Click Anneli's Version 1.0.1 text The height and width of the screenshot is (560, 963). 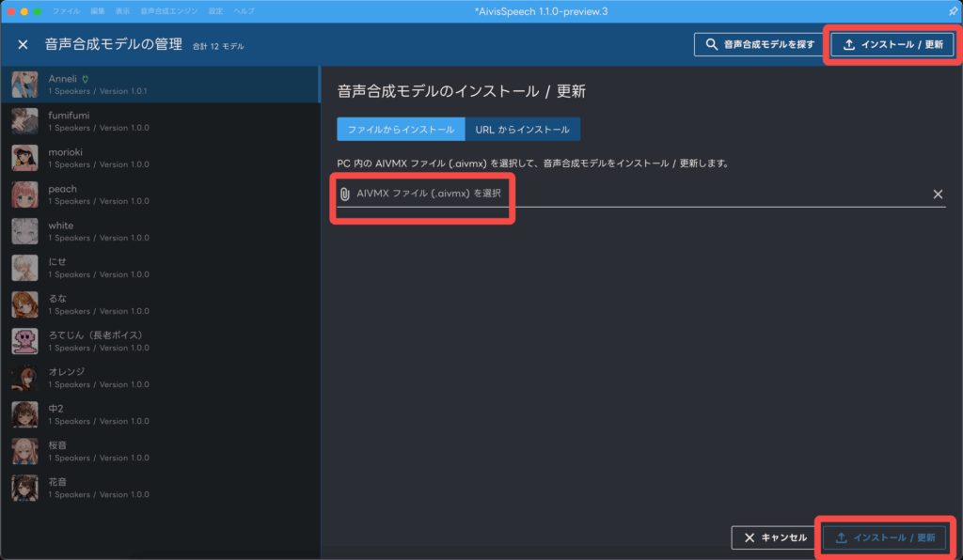(x=123, y=91)
